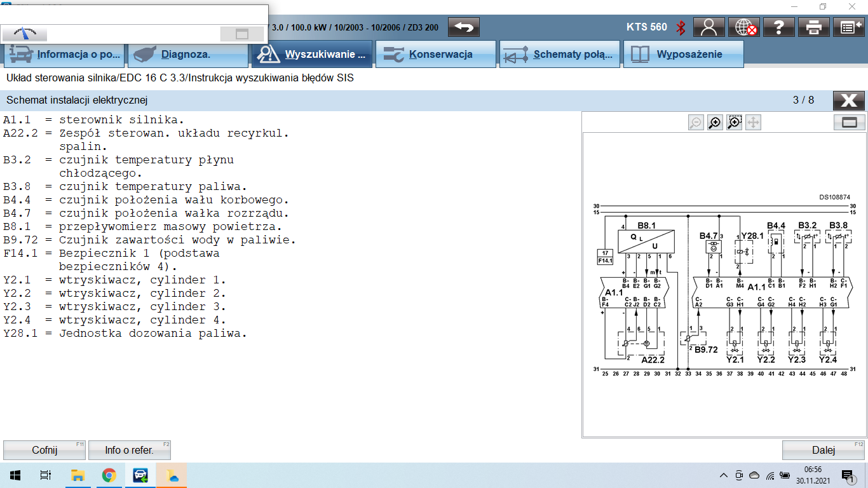
Task: Select the Wyszukiwanie tab
Action: [x=312, y=54]
